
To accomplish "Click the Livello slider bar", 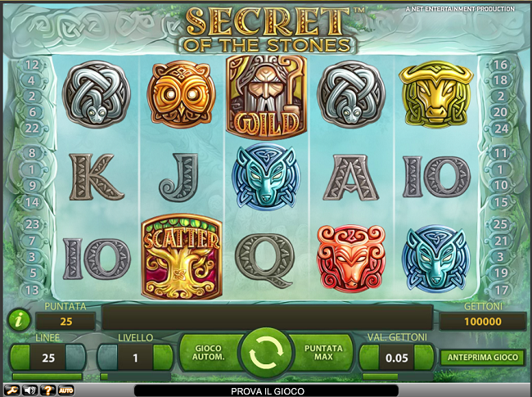I will (x=135, y=377).
